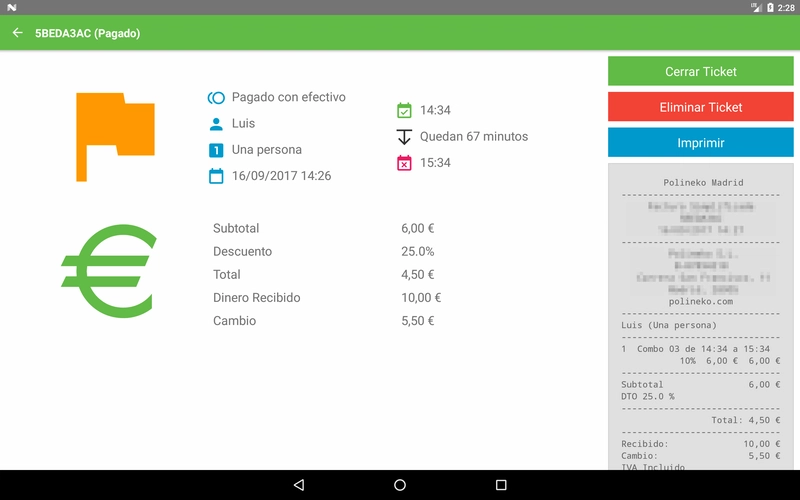Tap the blue calendar date icon
This screenshot has height=500, width=800.
click(216, 176)
